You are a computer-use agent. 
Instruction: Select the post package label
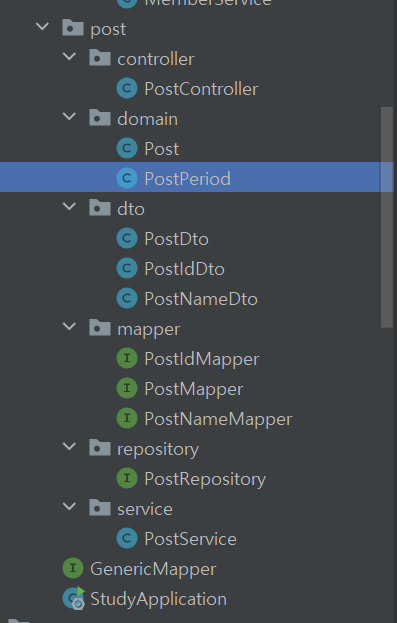[108, 30]
